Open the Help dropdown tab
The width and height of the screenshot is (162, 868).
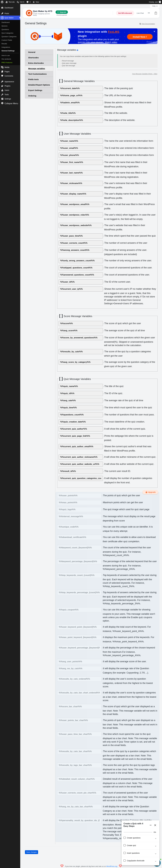pos(155,6)
